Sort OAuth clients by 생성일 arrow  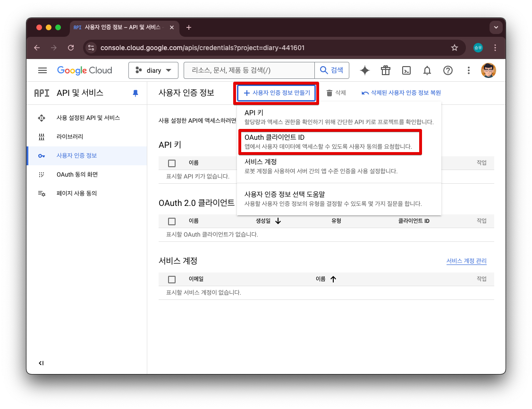pos(278,221)
